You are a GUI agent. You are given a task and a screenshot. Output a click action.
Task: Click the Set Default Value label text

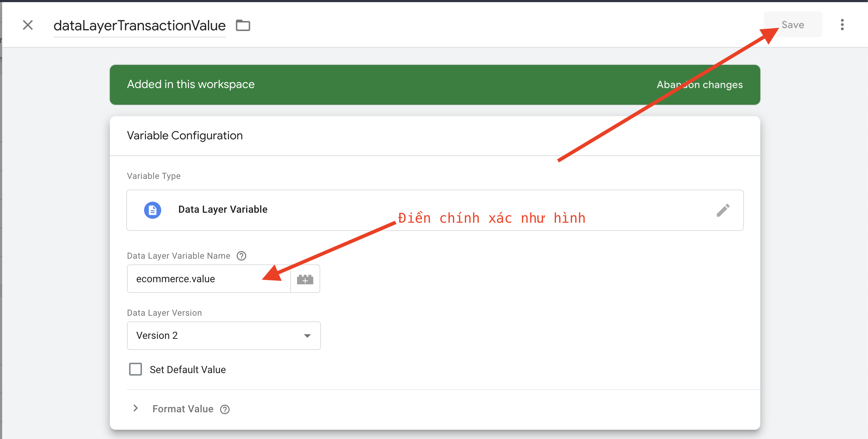click(x=188, y=370)
